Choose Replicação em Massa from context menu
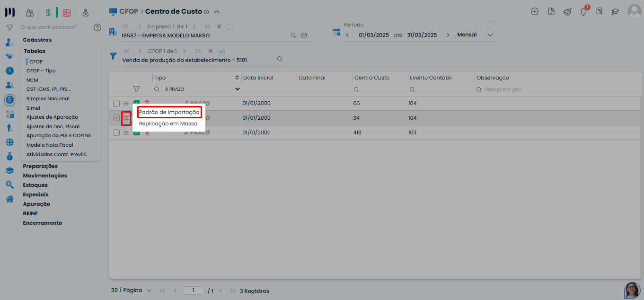 (x=168, y=124)
